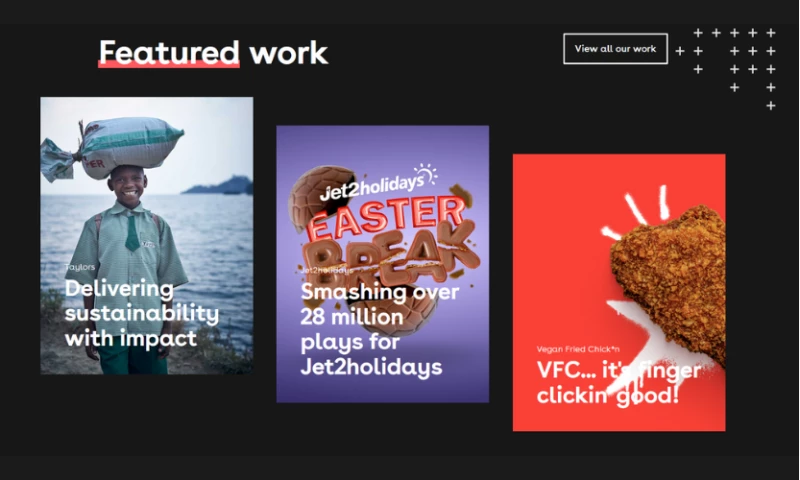Click the 'Vegan Fried Chick*n' client label
Viewport: 800px width, 480px height.
point(578,349)
